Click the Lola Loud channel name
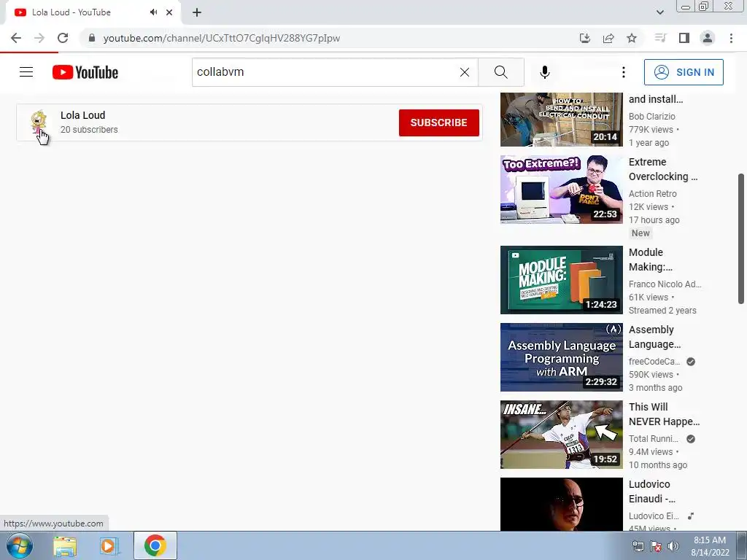 pos(83,115)
